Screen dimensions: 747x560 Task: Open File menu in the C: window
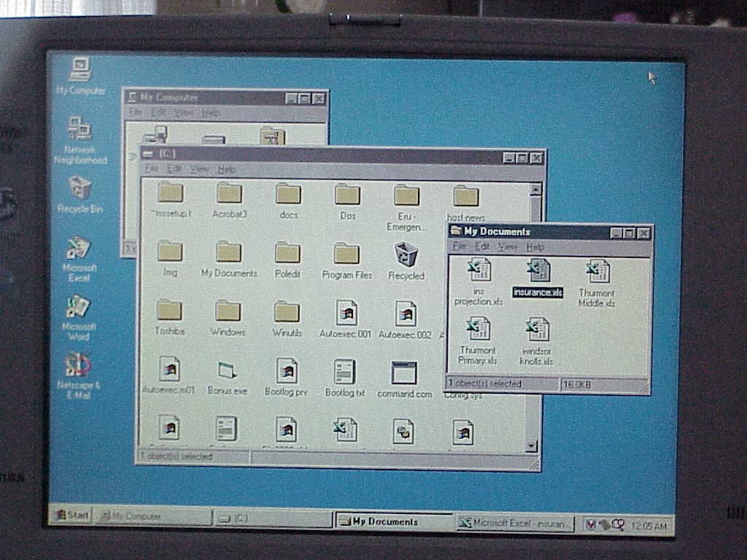[152, 168]
